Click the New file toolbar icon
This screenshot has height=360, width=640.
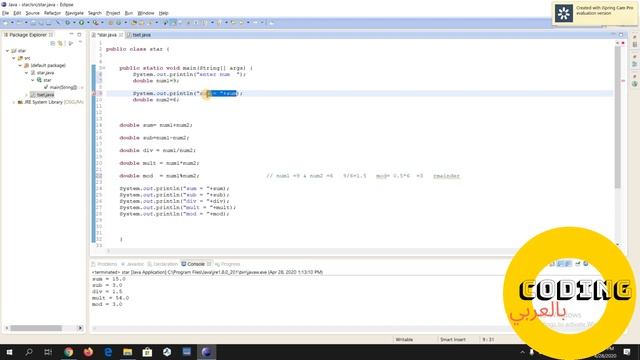(5, 22)
